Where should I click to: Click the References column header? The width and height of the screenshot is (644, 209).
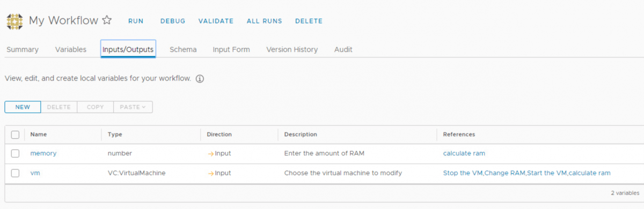tap(459, 135)
